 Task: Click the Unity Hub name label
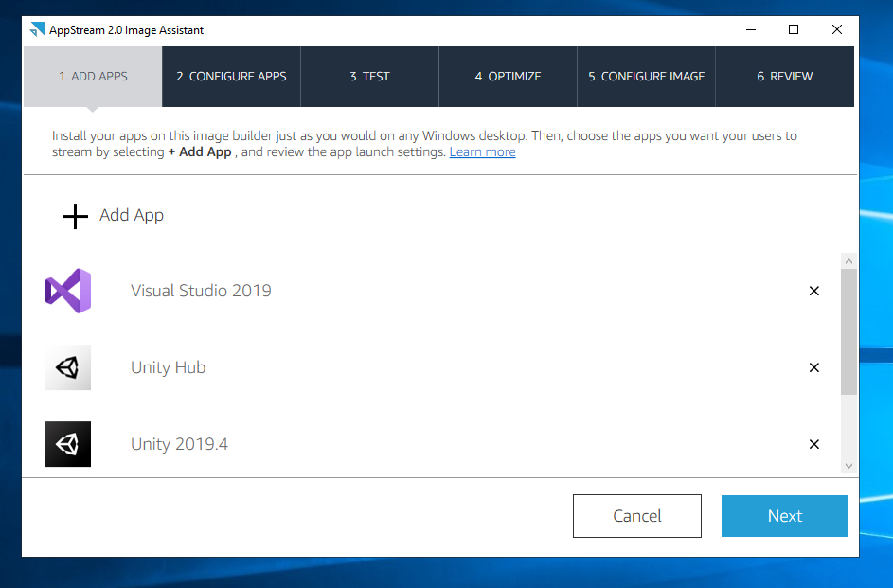point(168,367)
